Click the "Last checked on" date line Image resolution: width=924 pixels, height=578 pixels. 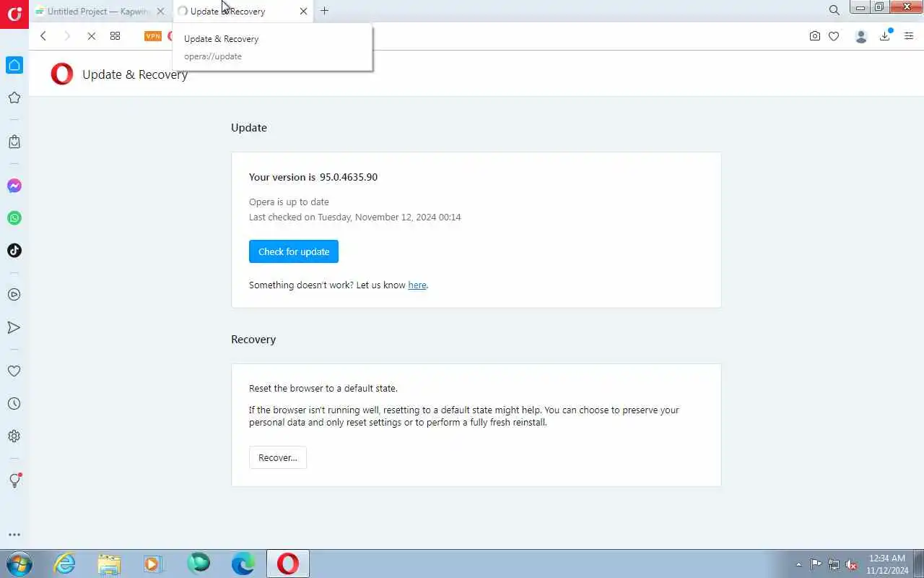(355, 217)
